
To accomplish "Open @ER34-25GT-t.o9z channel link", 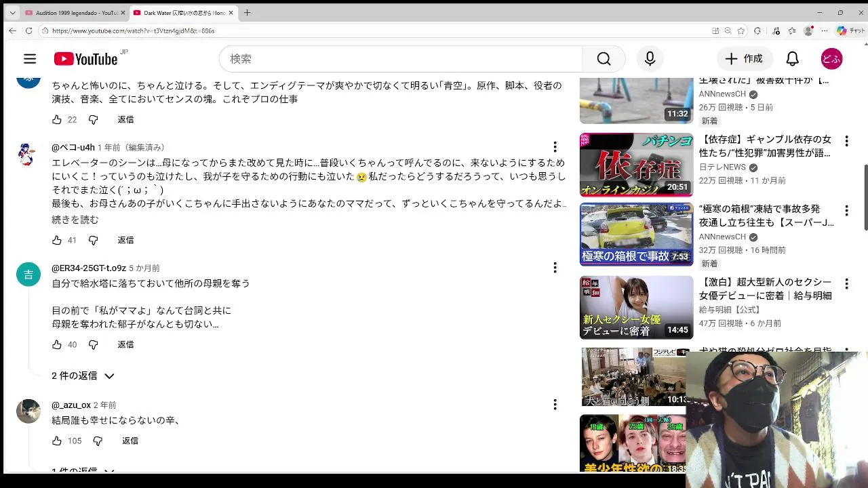I will coord(89,268).
